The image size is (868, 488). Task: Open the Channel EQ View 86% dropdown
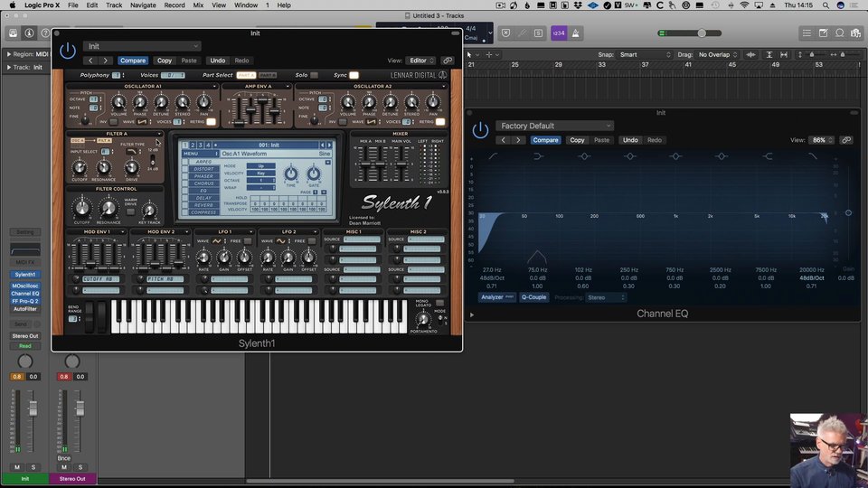point(822,140)
